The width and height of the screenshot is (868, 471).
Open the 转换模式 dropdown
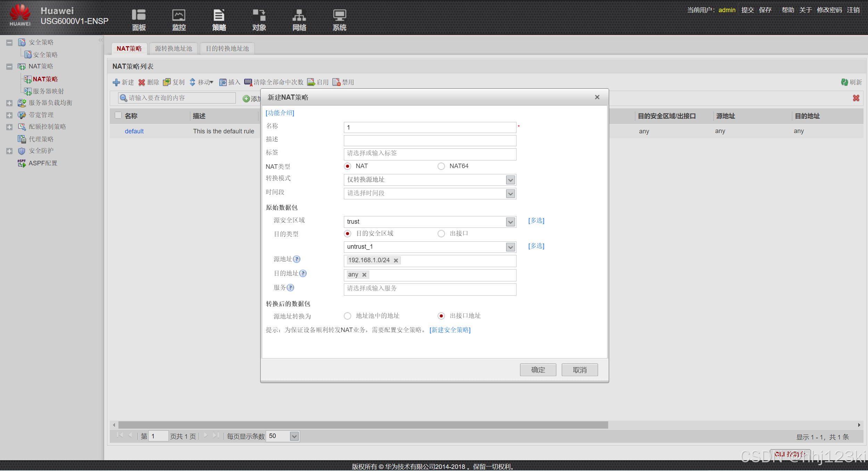coord(510,180)
